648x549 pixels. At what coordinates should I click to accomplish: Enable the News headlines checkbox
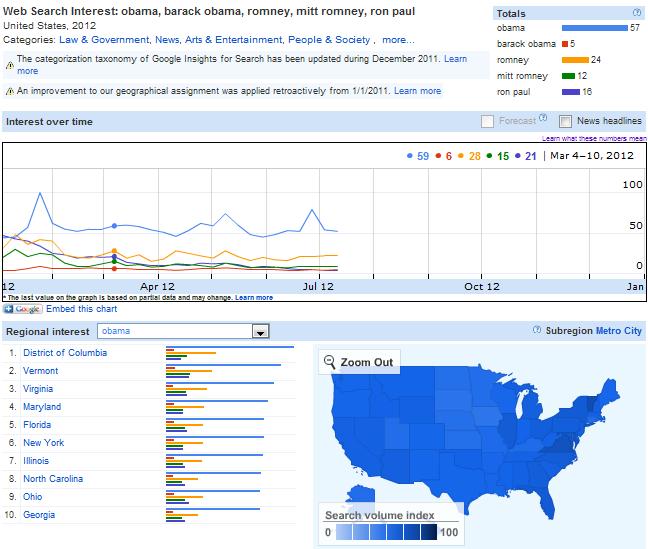(565, 122)
